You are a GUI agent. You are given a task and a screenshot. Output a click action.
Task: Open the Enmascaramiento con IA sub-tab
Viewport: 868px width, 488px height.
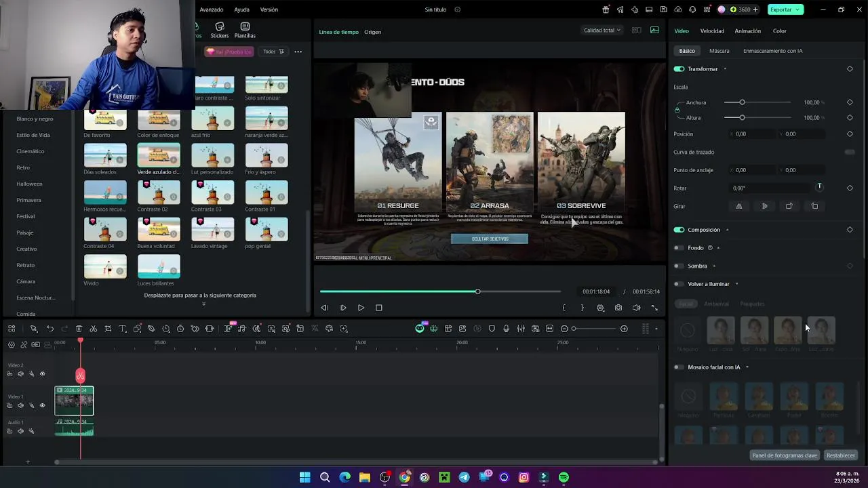tap(773, 51)
